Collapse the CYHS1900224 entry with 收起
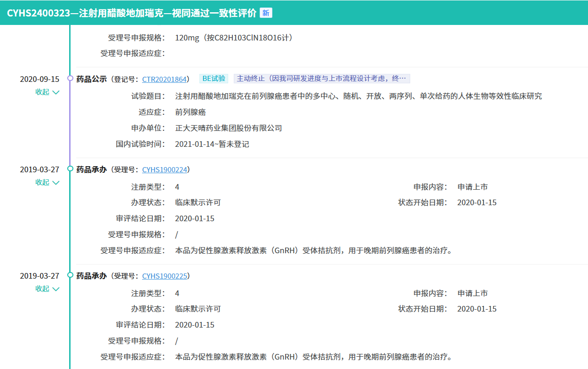This screenshot has width=588, height=369. [x=47, y=183]
